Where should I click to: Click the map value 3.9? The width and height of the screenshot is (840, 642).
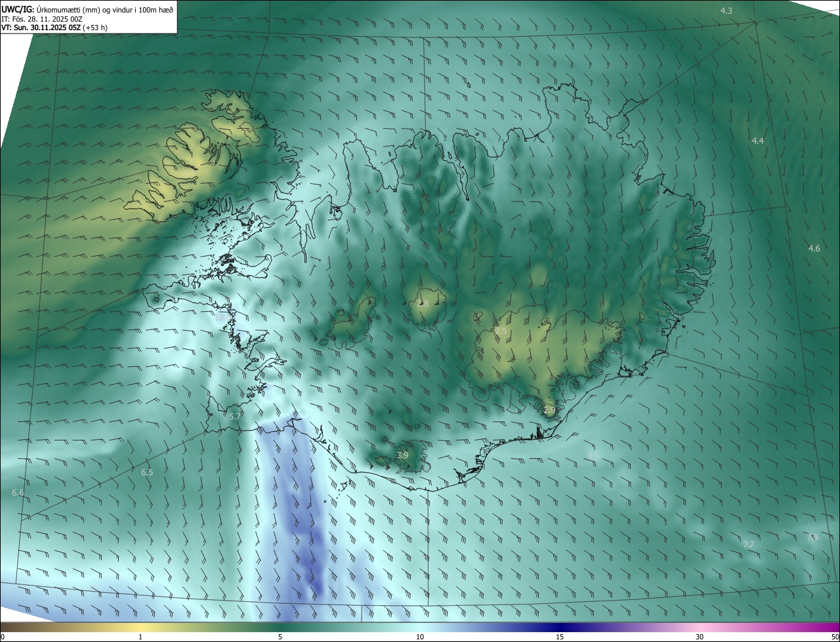click(402, 455)
